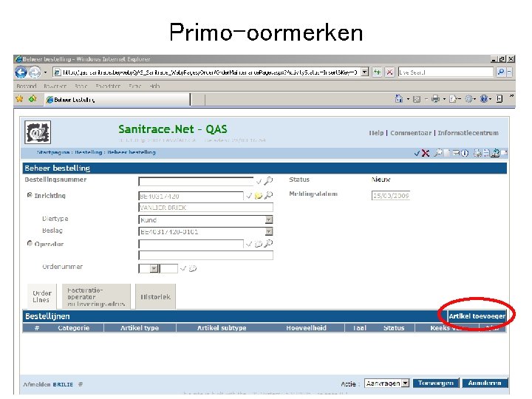Click the eraser icon beside the Operator field
This screenshot has height=399, width=532.
pyautogui.click(x=259, y=244)
